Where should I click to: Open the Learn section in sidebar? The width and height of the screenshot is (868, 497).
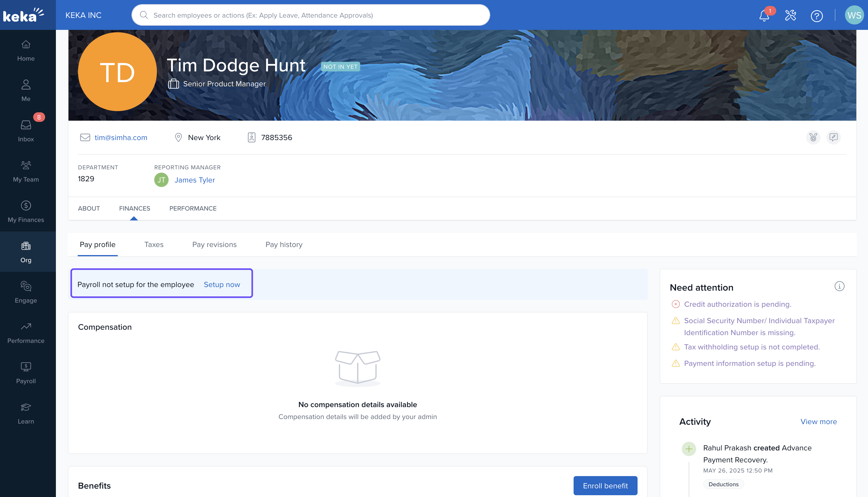coord(26,413)
